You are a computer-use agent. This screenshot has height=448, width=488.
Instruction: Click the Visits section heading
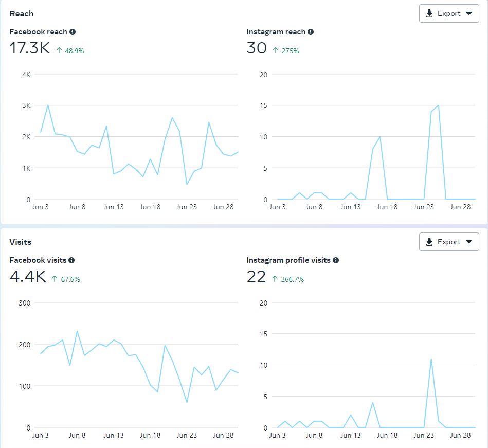click(x=21, y=242)
